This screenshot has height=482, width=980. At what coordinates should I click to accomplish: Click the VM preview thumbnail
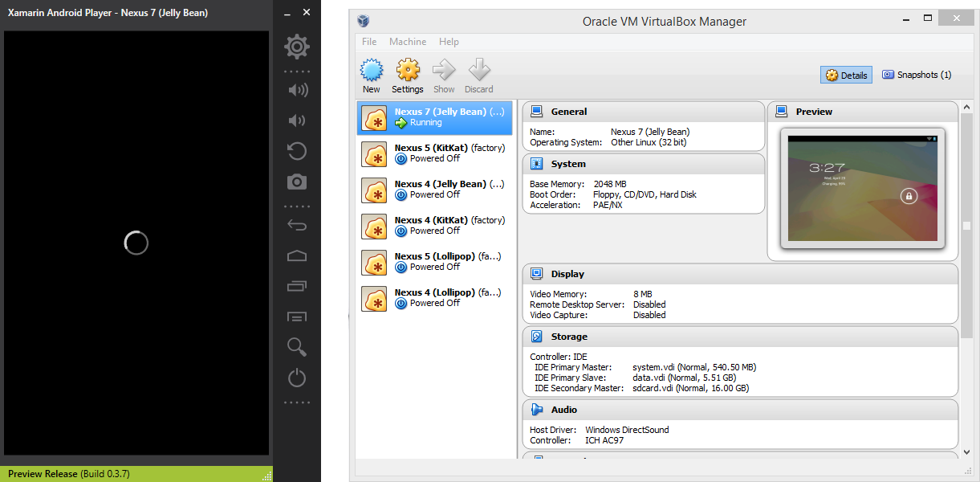click(x=863, y=188)
